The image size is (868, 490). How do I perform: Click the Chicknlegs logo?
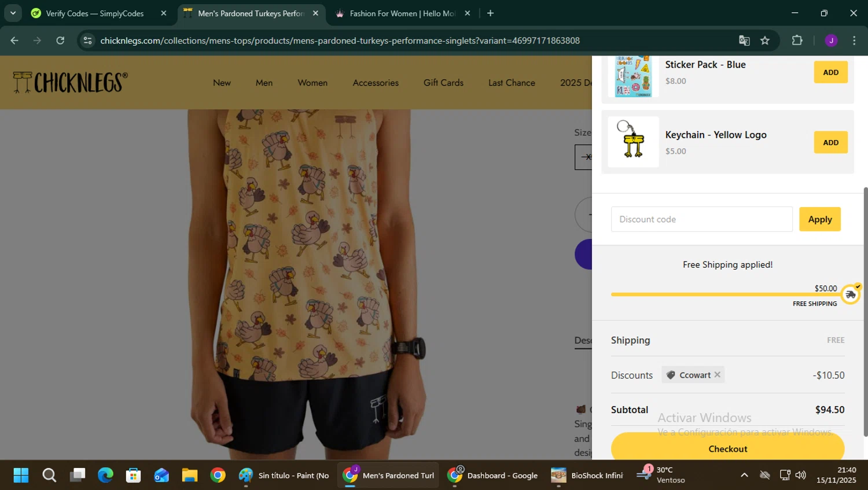click(70, 83)
